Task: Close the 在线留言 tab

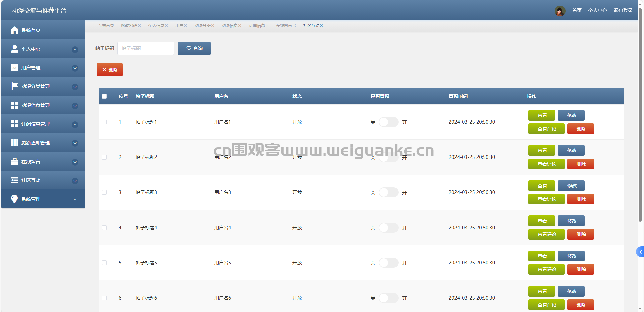Action: 294,26
